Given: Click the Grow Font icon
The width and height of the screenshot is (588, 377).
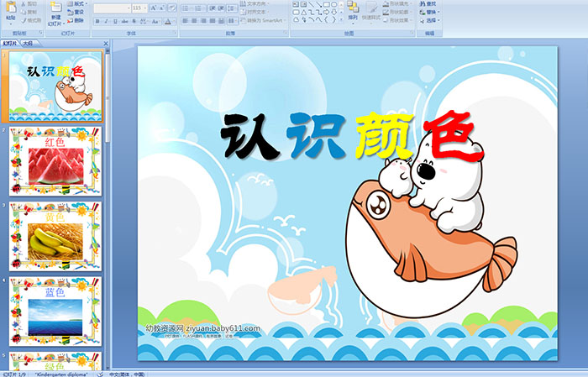Looking at the screenshot, I should 153,8.
